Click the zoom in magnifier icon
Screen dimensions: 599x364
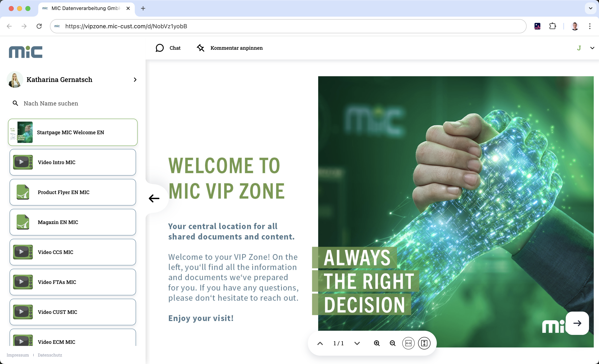pos(377,343)
